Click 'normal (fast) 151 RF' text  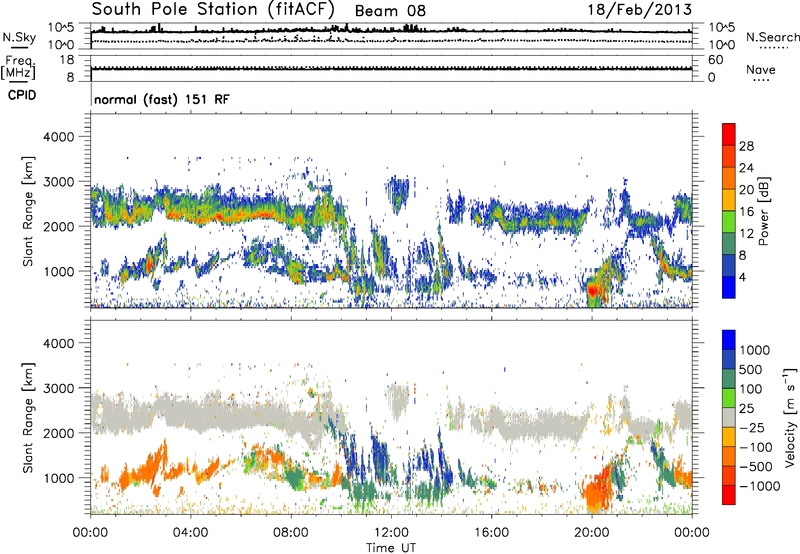[162, 99]
